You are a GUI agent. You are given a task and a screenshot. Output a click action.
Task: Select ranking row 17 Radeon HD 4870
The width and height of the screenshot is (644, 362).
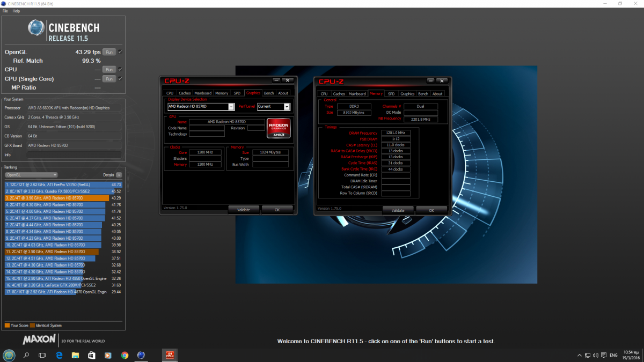click(63, 292)
